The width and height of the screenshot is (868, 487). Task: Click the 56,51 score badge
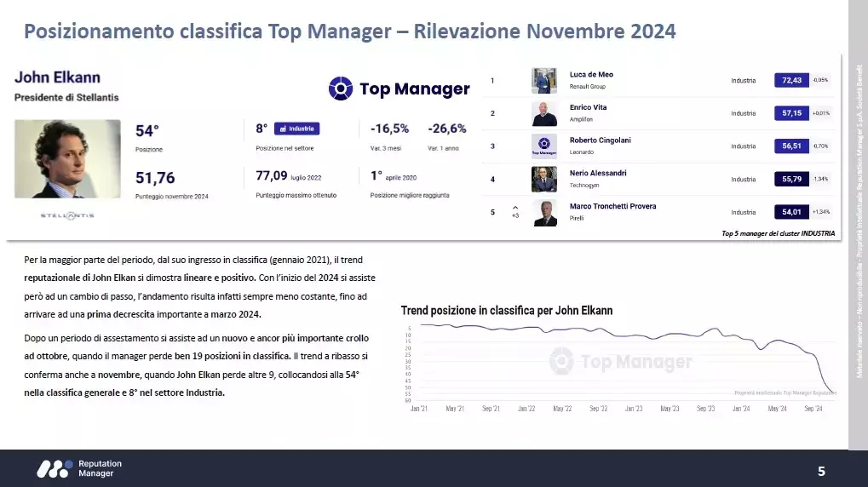(791, 146)
